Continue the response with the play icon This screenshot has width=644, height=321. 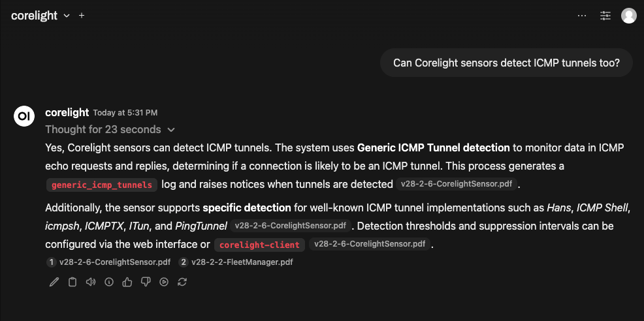pyautogui.click(x=164, y=282)
